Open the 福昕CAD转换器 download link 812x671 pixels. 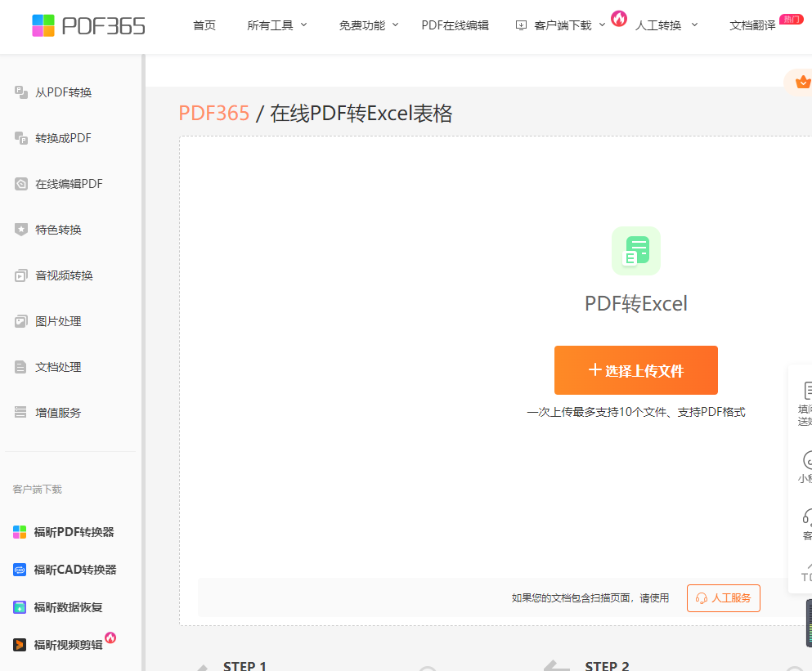click(x=75, y=570)
